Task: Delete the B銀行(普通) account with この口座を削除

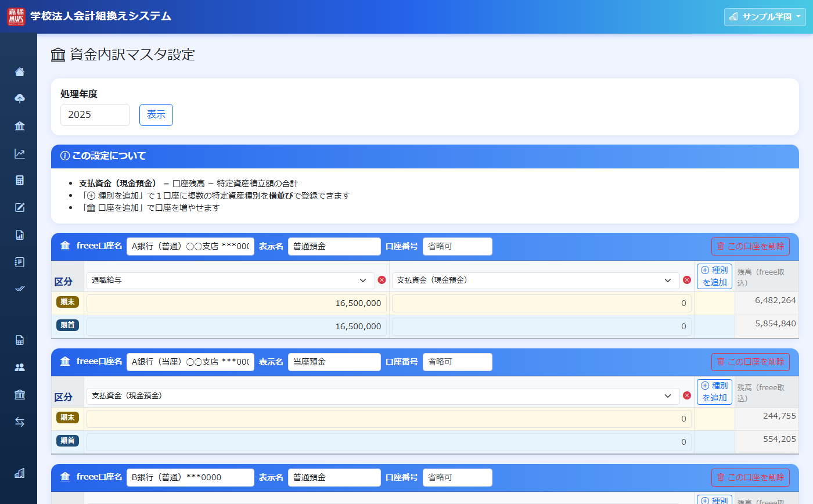Action: (x=750, y=477)
